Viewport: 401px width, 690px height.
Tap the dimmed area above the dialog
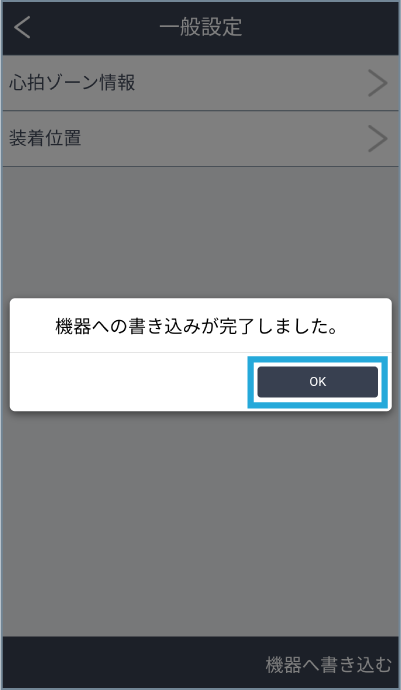pyautogui.click(x=200, y=232)
